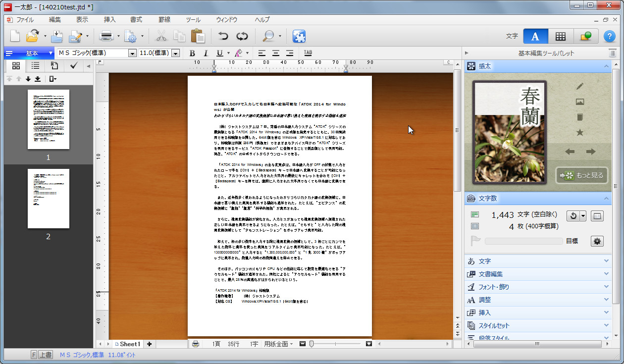Center align the text
The image size is (624, 364).
pyautogui.click(x=276, y=53)
